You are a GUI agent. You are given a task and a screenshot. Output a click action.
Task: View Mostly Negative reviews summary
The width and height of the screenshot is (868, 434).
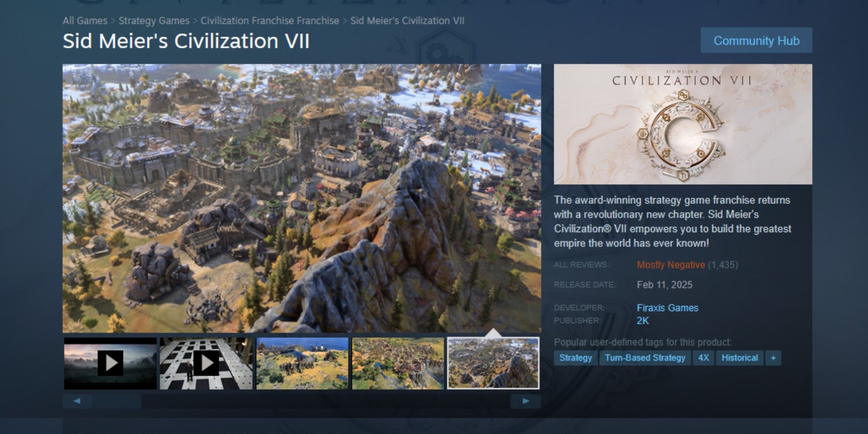671,265
